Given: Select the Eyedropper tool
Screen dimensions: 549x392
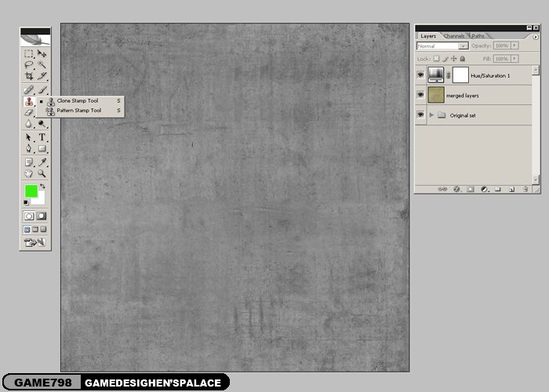Looking at the screenshot, I should (42, 162).
